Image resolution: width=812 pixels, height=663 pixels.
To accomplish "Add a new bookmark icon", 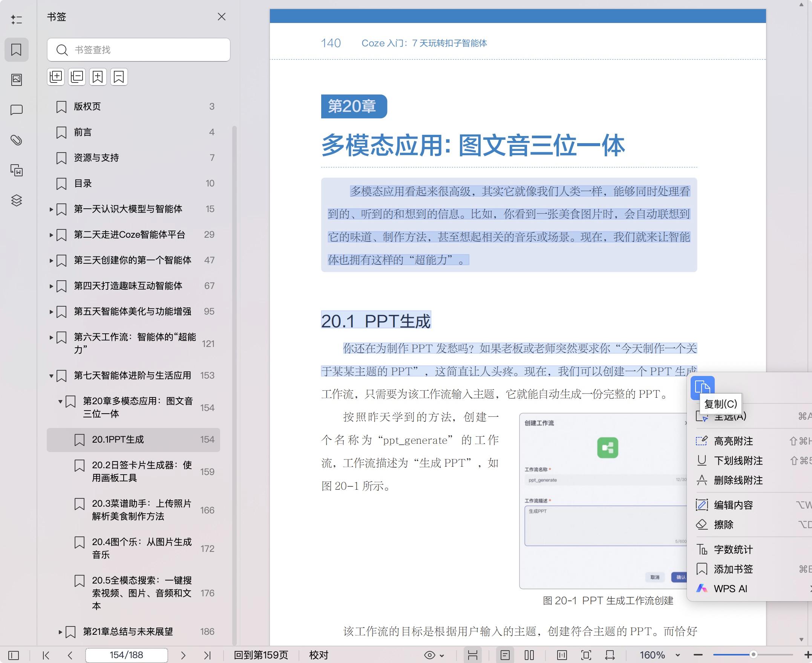I will click(98, 77).
